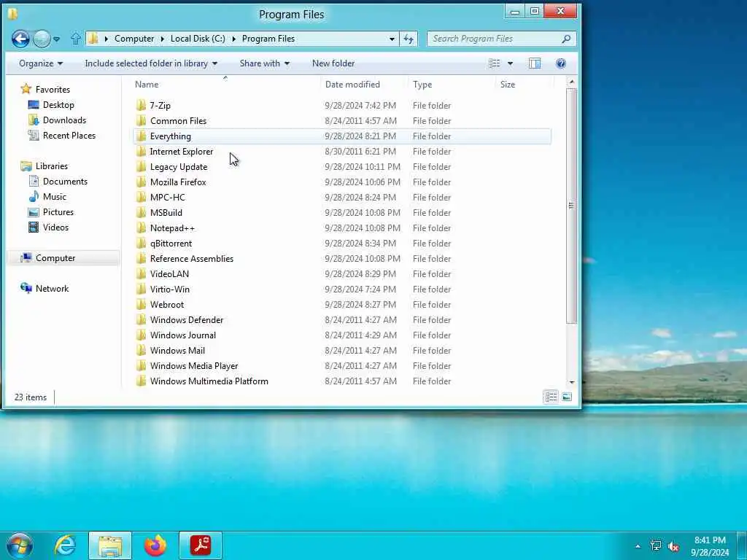Switch to large icons view in status bar
747x560 pixels.
(x=566, y=397)
